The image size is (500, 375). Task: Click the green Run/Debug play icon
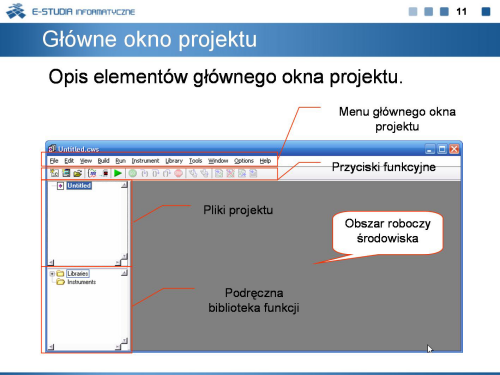[118, 173]
